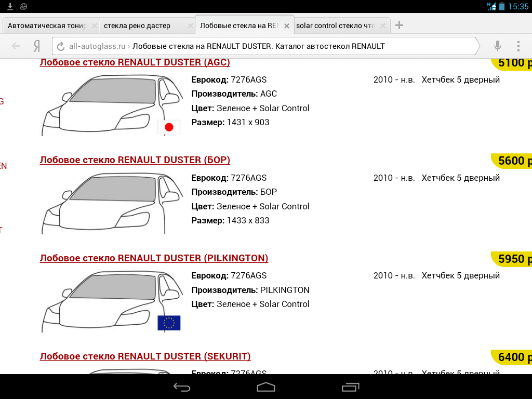Close the 'Автоматическая тонир' tab
The height and width of the screenshot is (399, 532).
tap(95, 26)
